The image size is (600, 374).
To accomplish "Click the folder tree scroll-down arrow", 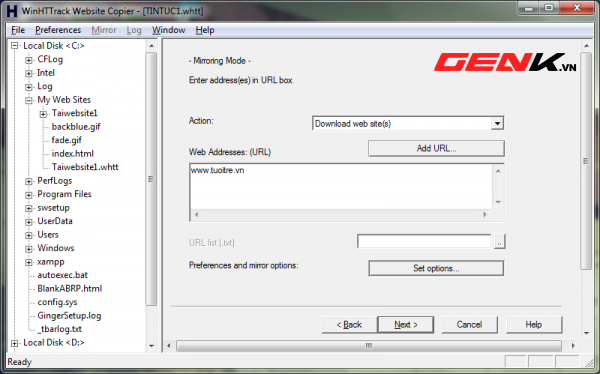I will pos(152,346).
